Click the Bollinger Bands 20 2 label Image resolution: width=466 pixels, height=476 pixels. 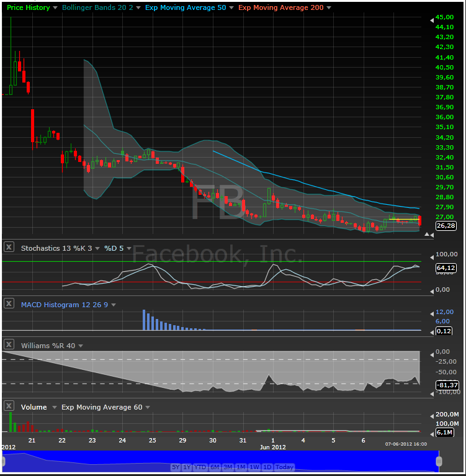point(97,7)
